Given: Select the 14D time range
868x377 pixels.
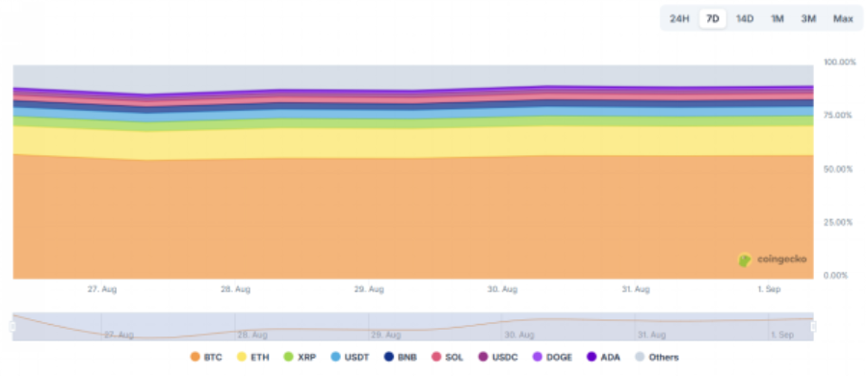Looking at the screenshot, I should click(745, 18).
